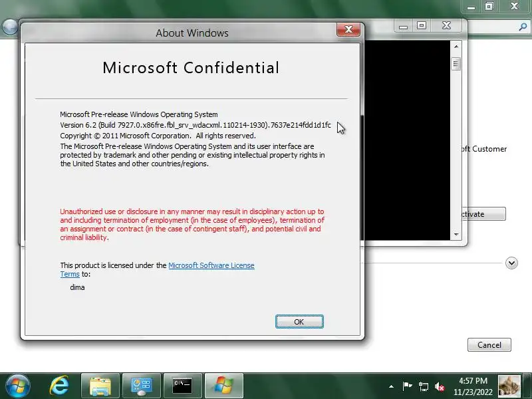
Task: Close the About Windows dialog
Action: [348, 29]
